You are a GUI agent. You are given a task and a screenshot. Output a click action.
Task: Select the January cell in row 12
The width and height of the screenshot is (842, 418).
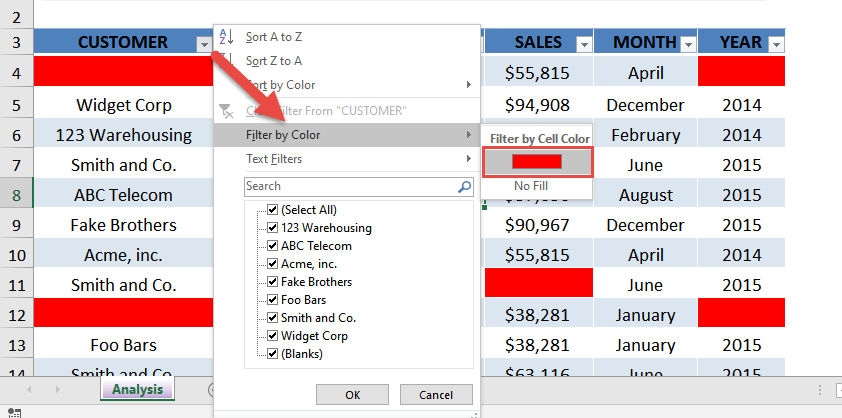click(645, 315)
